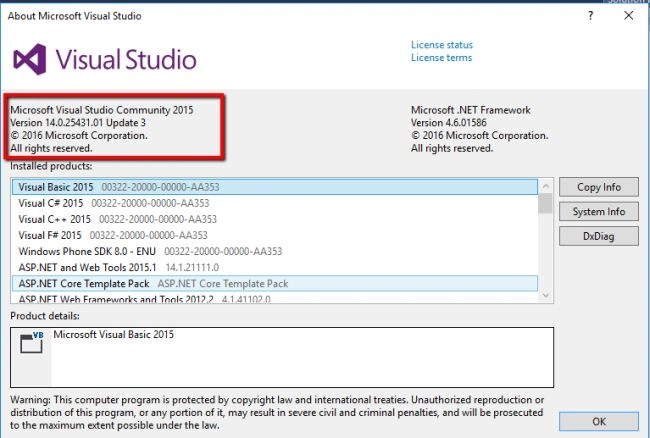Open the License terms link
The height and width of the screenshot is (438, 650).
click(441, 58)
